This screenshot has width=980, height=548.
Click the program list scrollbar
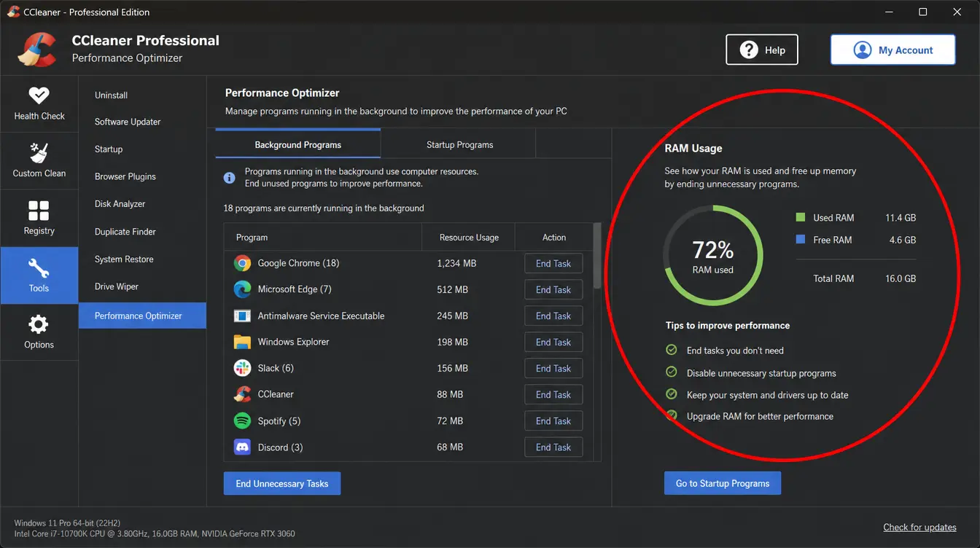tap(598, 256)
